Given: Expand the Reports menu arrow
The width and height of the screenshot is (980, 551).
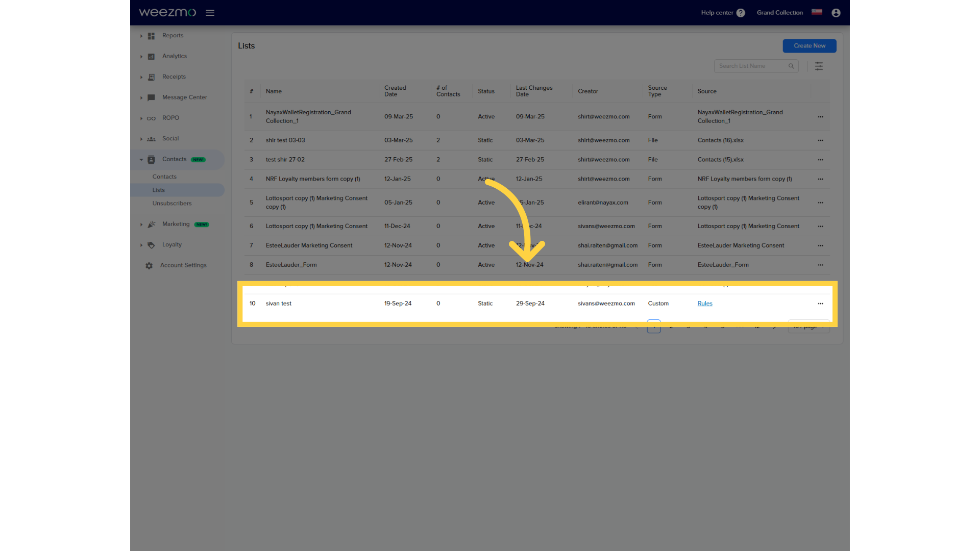Looking at the screenshot, I should click(x=141, y=36).
